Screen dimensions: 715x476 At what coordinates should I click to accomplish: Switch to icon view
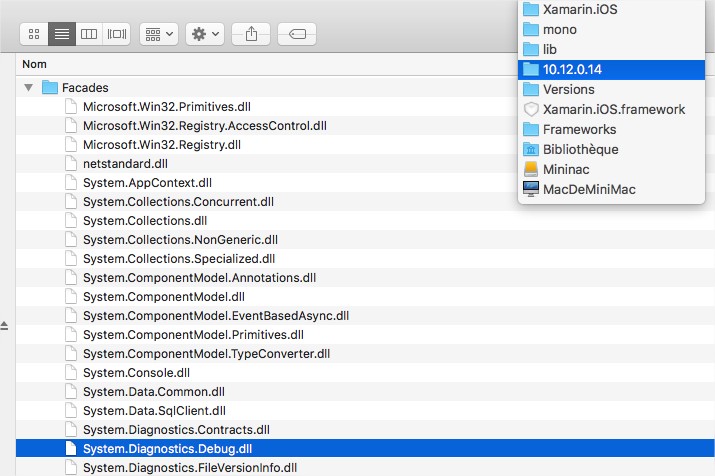coord(34,34)
